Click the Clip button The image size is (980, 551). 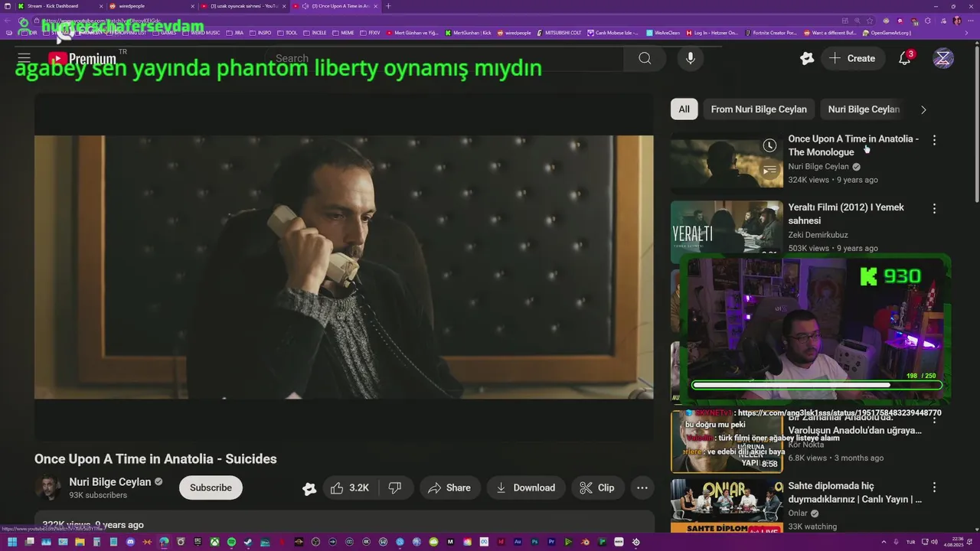tap(597, 487)
